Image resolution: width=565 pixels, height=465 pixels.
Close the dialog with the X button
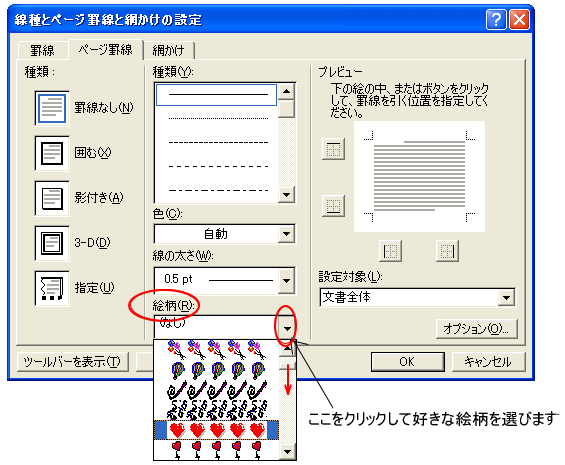519,19
